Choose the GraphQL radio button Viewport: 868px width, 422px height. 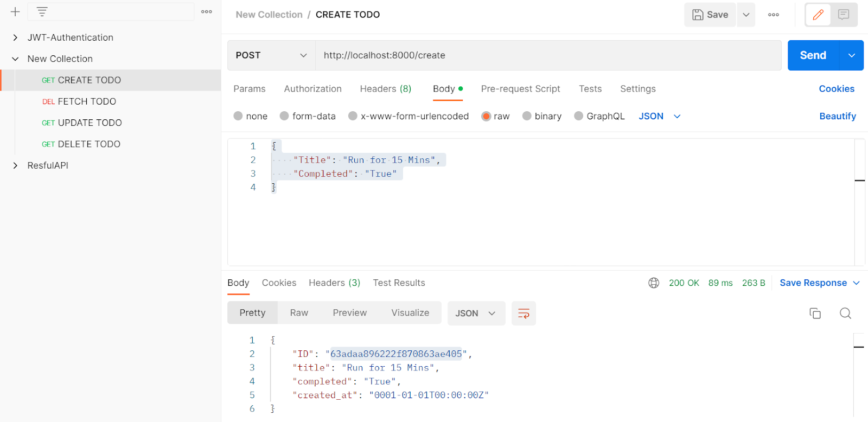(579, 116)
